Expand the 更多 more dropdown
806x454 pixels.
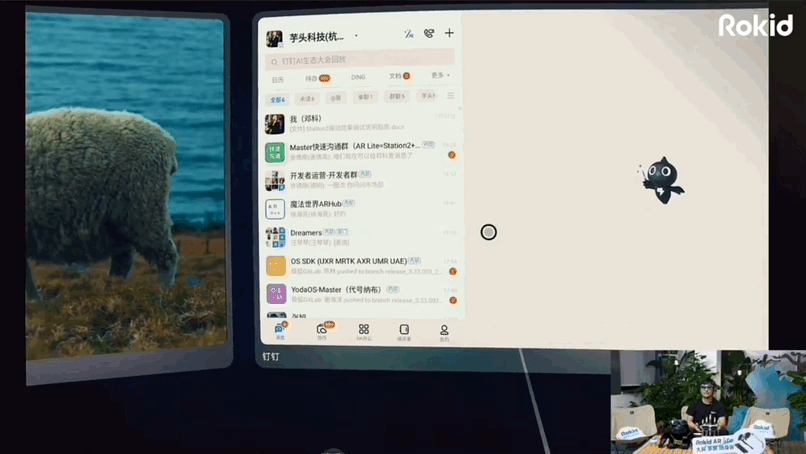pos(440,75)
